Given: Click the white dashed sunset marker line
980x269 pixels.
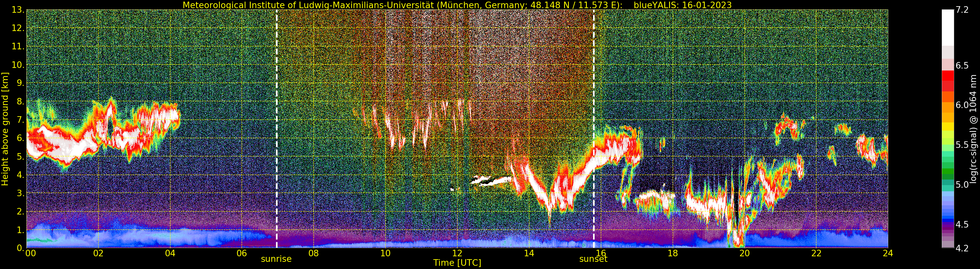Looking at the screenshot, I should pyautogui.click(x=593, y=129).
